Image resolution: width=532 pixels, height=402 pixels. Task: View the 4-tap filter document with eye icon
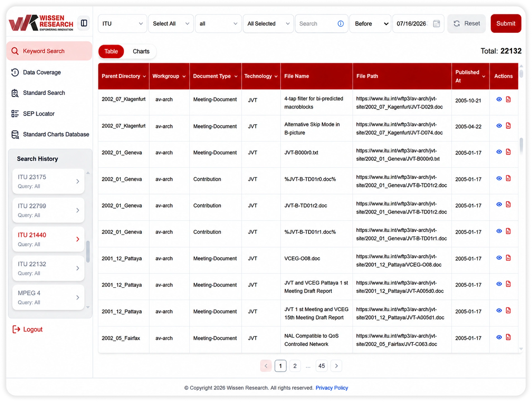(499, 99)
